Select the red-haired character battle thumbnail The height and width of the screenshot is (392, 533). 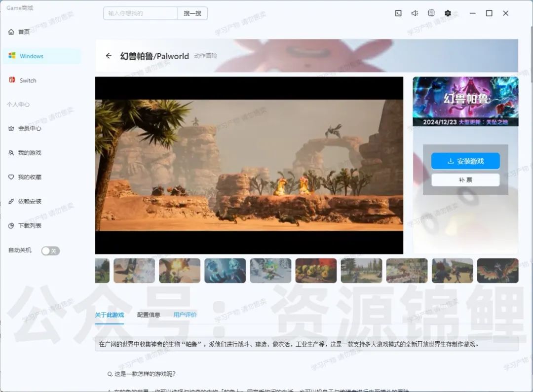(453, 271)
